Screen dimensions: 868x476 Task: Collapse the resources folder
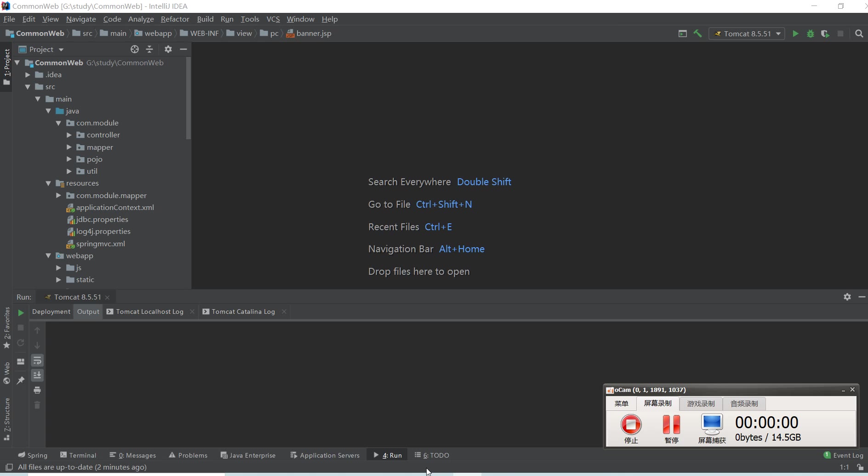[x=48, y=183]
